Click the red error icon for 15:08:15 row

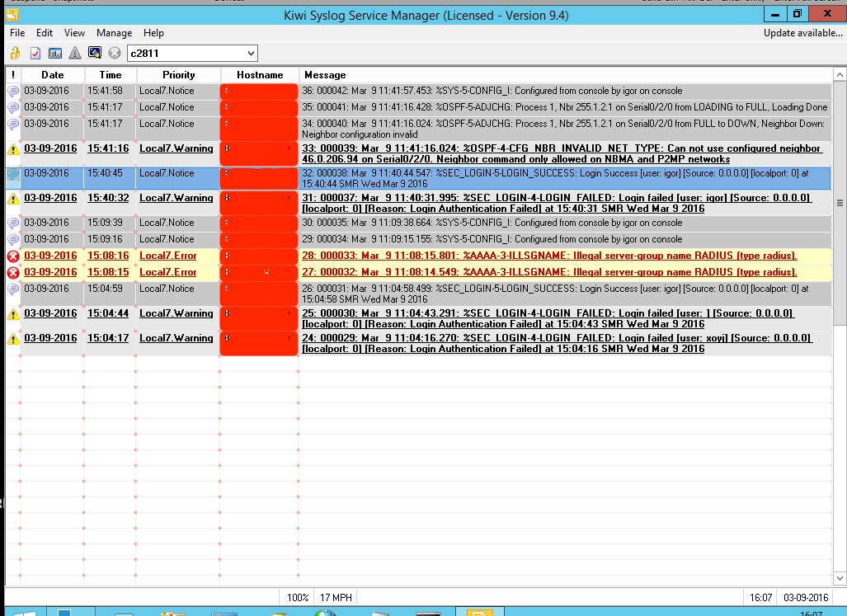pyautogui.click(x=13, y=273)
